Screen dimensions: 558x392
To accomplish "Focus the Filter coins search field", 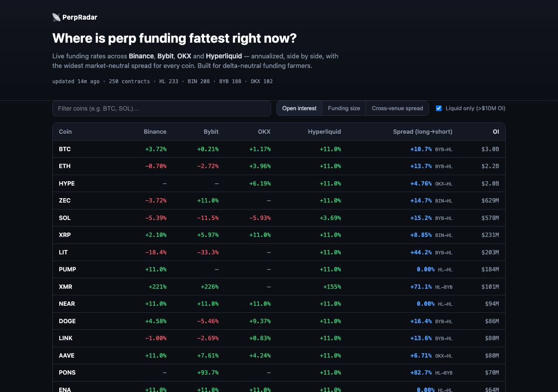I will (x=162, y=108).
